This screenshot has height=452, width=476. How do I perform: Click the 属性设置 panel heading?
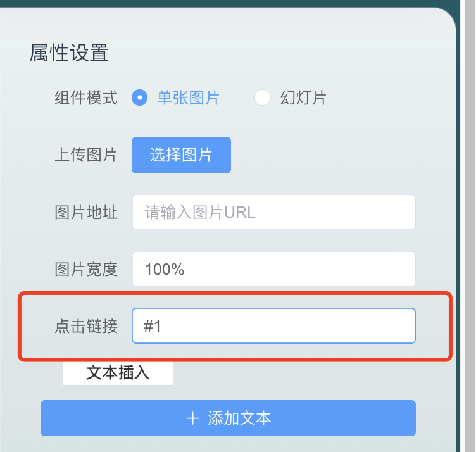pos(69,53)
